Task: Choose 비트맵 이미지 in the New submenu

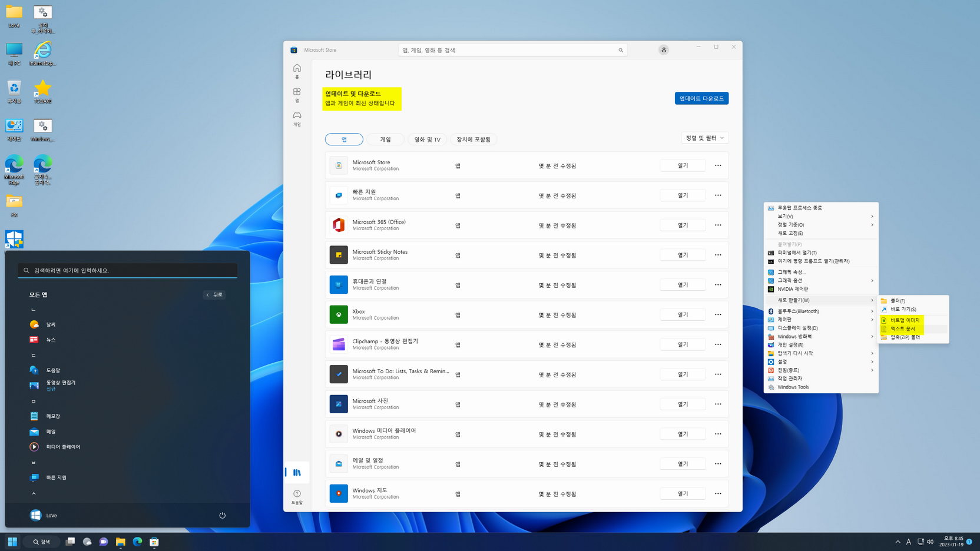Action: coord(913,320)
